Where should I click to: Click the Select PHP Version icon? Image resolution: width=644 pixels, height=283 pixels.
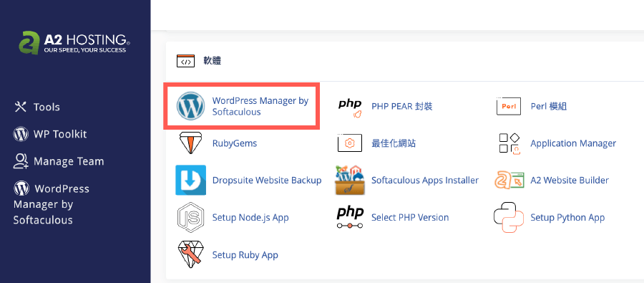[350, 218]
